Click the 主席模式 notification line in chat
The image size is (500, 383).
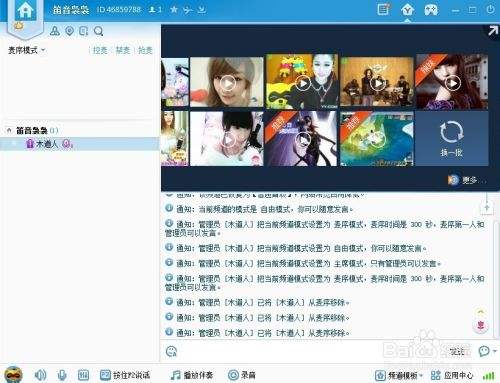click(303, 264)
